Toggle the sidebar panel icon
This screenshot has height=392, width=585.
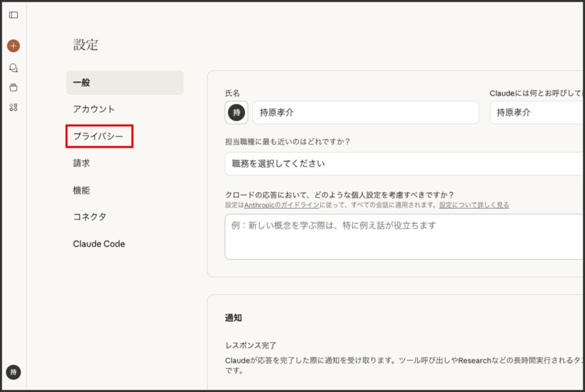coord(13,15)
